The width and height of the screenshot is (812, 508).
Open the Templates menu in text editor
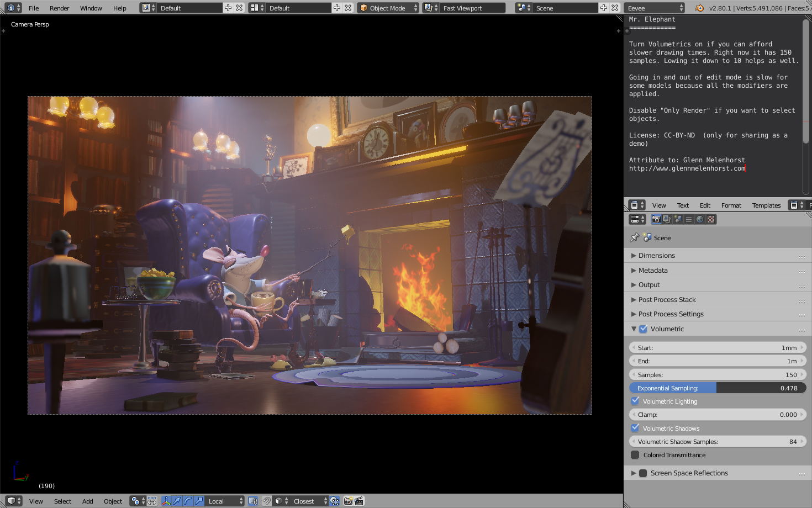pos(766,205)
